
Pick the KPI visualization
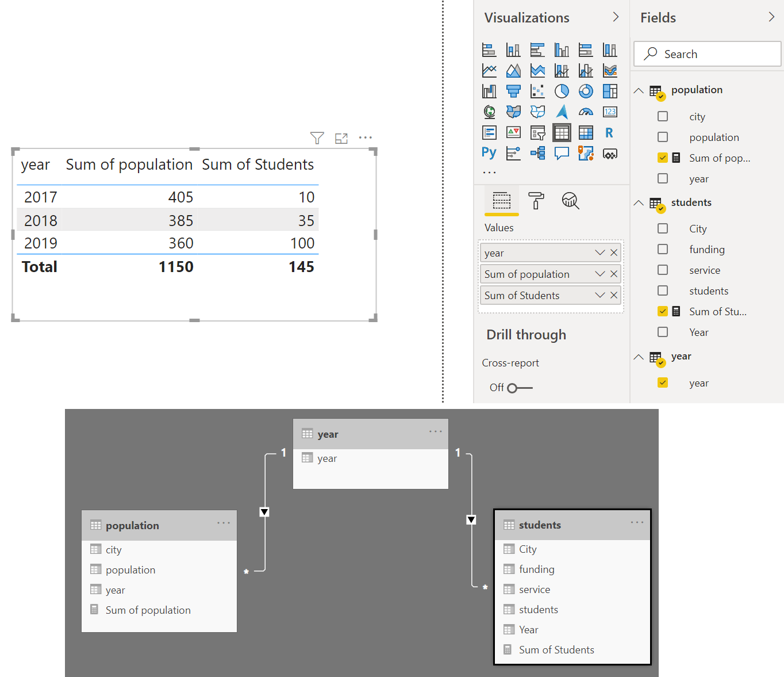coord(513,133)
